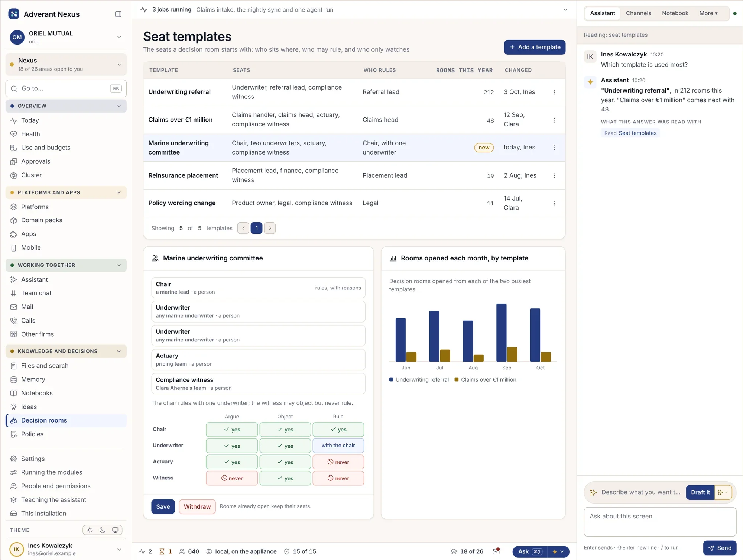
Task: Expand the Nexus areas dropdown
Action: 66,65
